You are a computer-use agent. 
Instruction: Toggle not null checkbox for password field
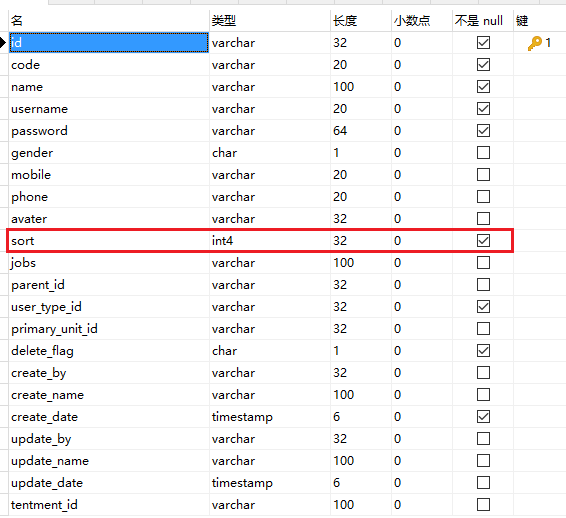(483, 131)
